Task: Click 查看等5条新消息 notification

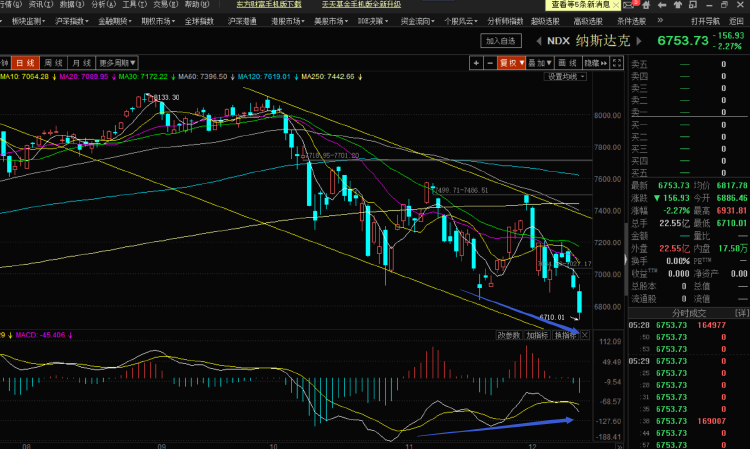Action: pyautogui.click(x=580, y=5)
